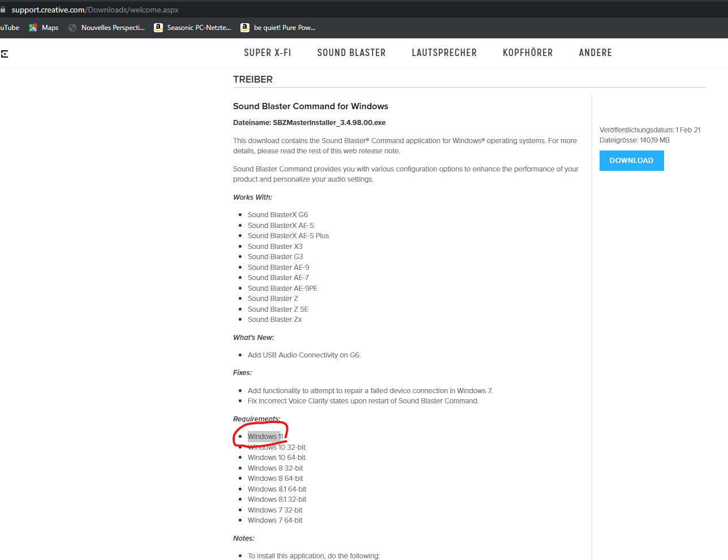Viewport: 728px width, 560px height.
Task: Open the SUPER X-FI menu
Action: click(x=268, y=53)
